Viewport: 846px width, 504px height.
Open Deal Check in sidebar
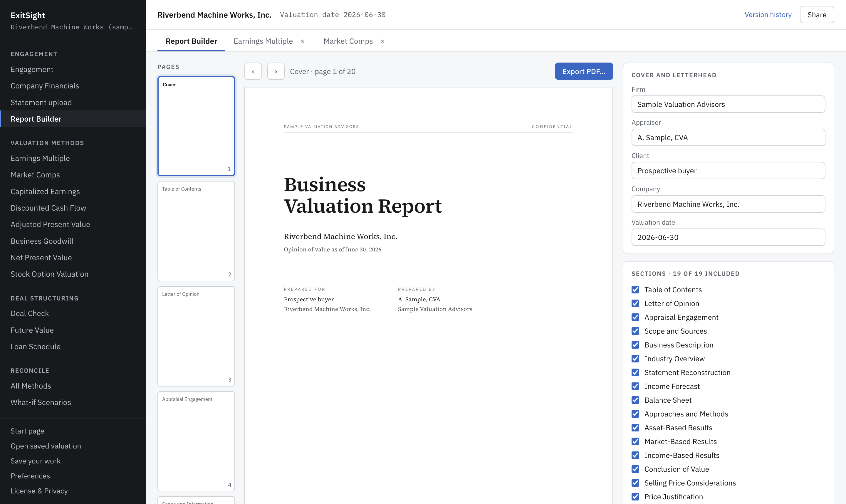click(x=73, y=313)
